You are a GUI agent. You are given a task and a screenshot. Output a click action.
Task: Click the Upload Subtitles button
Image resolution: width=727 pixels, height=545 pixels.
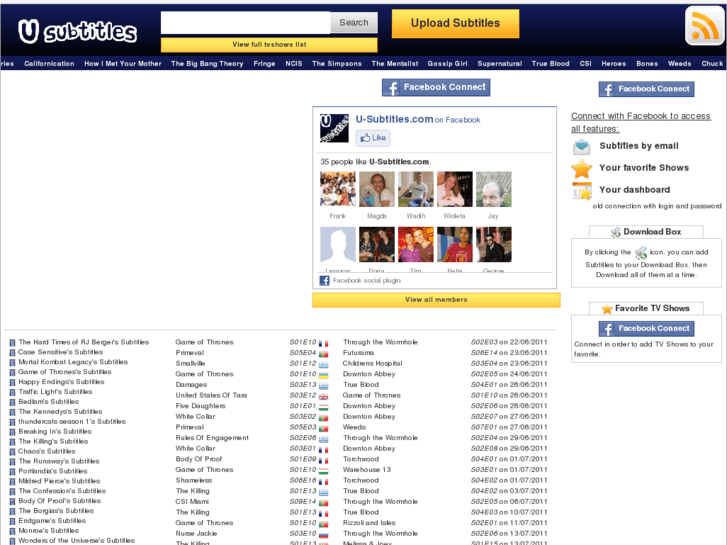click(455, 23)
